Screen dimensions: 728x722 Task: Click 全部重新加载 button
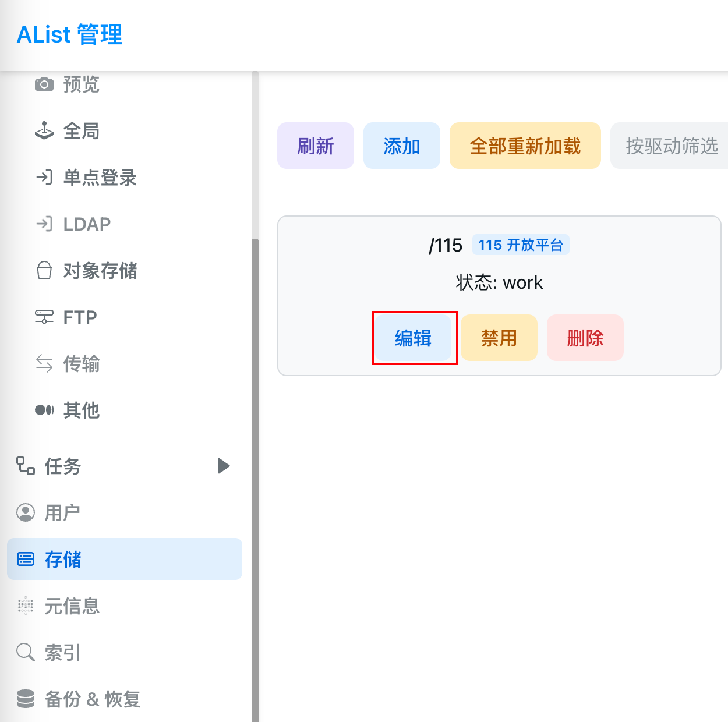(x=525, y=146)
